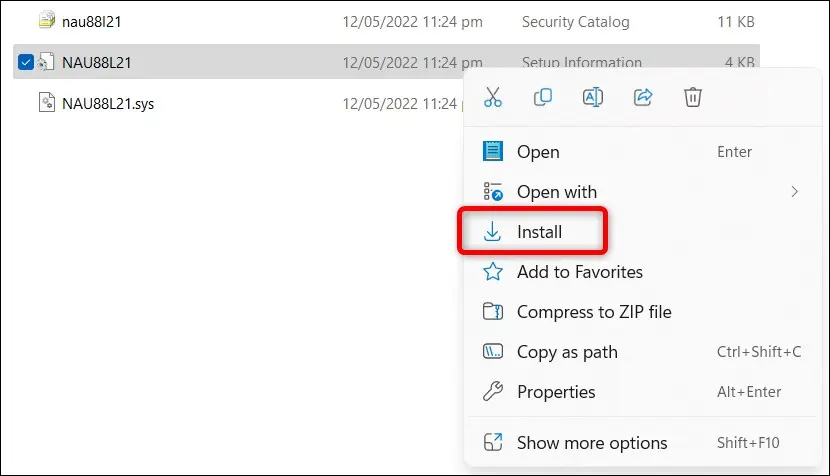Click the nau88l21 security catalog file icon

pos(47,20)
